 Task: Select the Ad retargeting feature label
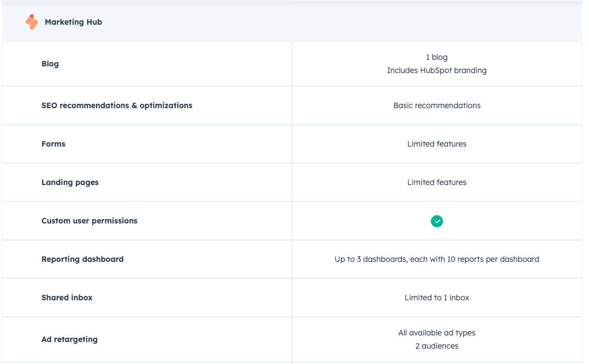pyautogui.click(x=69, y=339)
